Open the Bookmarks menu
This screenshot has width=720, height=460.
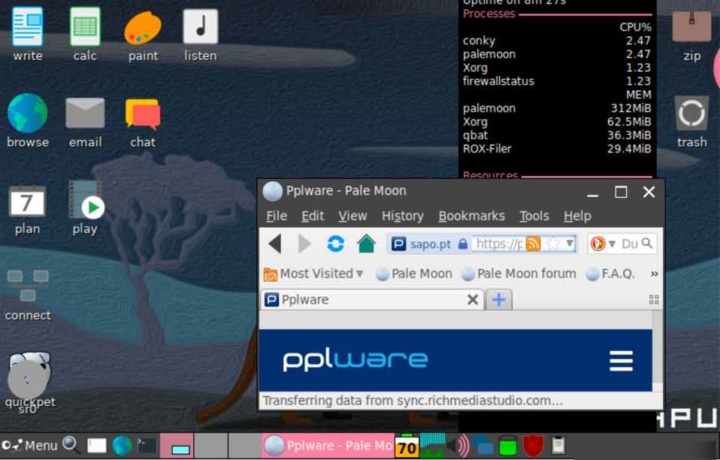click(471, 216)
